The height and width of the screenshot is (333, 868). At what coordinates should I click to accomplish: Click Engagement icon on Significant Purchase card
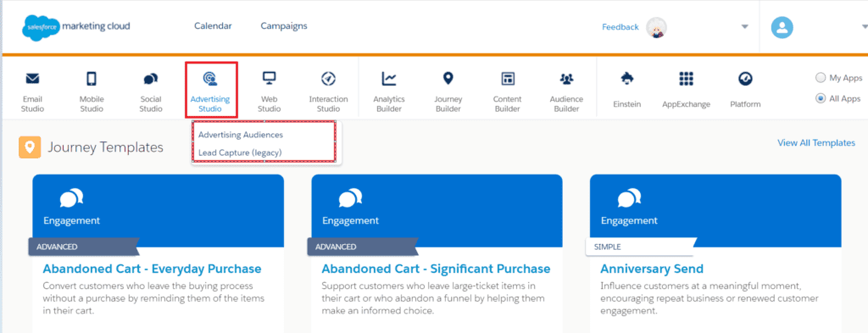pos(351,198)
